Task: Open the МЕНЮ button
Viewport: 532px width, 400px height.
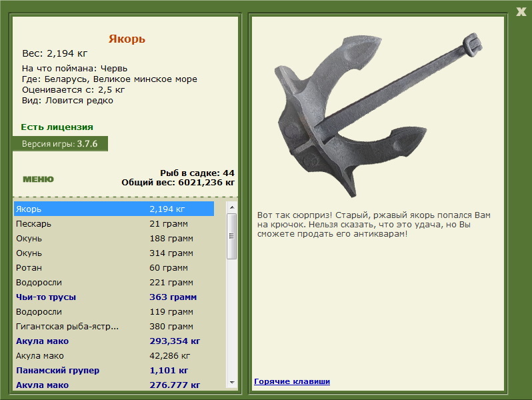Action: coord(39,179)
